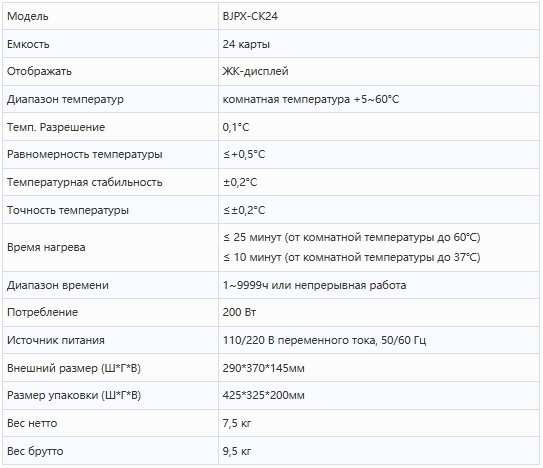Click the '290*370*145мм' external size value
Image resolution: width=543 pixels, height=468 pixels.
[264, 368]
